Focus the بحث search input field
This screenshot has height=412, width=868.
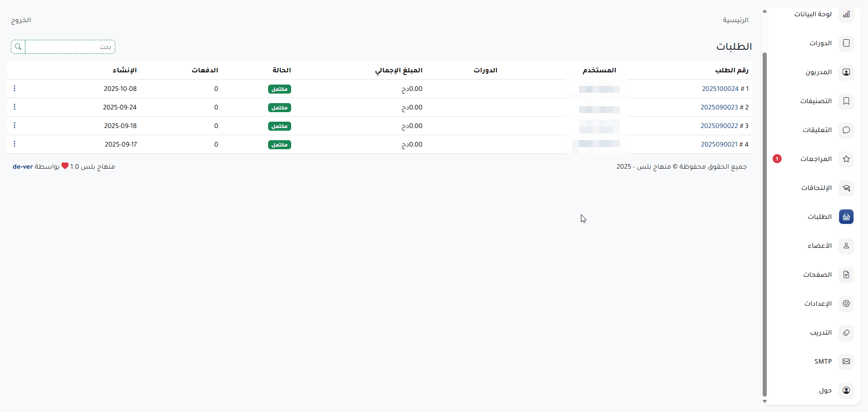[70, 47]
